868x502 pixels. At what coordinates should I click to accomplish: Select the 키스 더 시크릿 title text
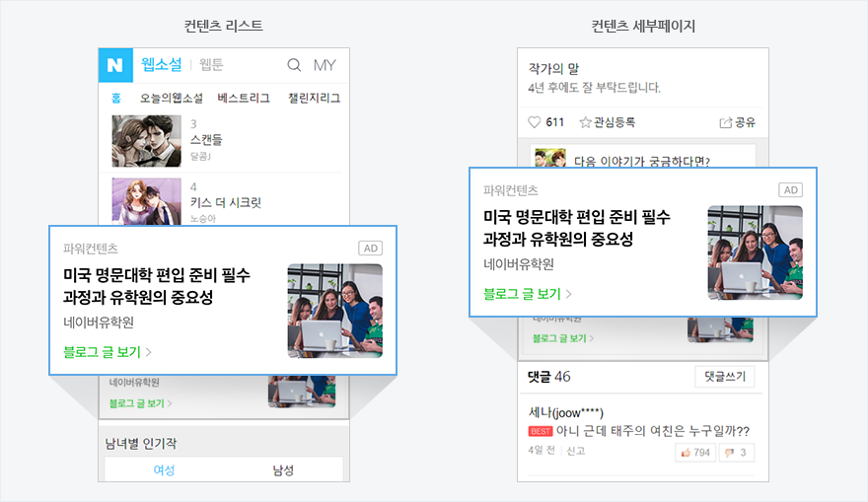coord(226,202)
